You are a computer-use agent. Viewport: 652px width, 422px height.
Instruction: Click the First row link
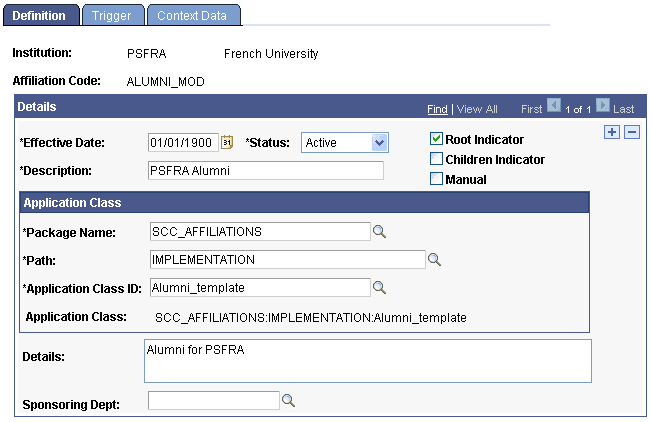pos(531,108)
